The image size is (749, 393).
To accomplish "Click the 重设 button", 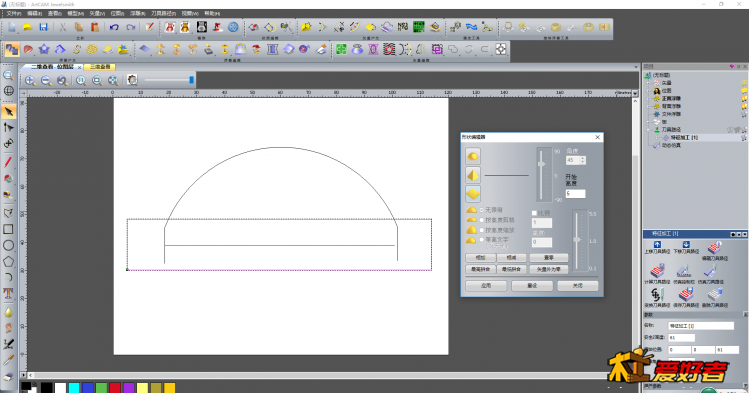I will [x=532, y=286].
